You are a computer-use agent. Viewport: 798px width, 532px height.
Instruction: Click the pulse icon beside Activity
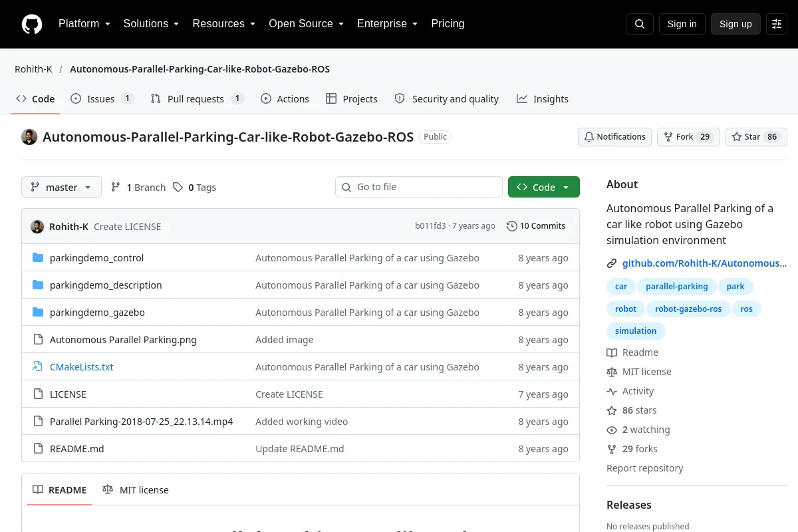coord(612,391)
